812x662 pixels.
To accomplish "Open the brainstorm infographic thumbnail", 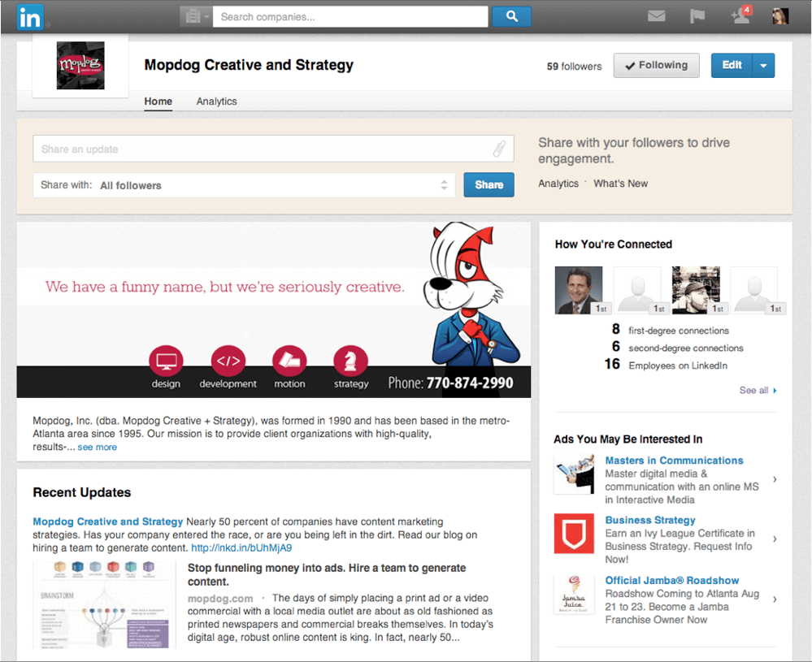I will tap(104, 605).
